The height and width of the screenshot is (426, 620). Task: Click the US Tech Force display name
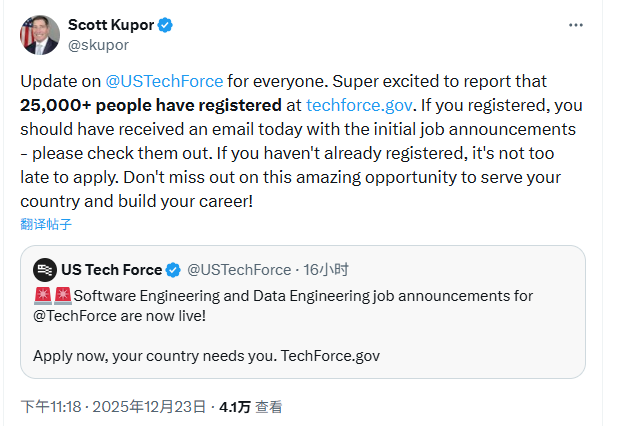pyautogui.click(x=111, y=269)
